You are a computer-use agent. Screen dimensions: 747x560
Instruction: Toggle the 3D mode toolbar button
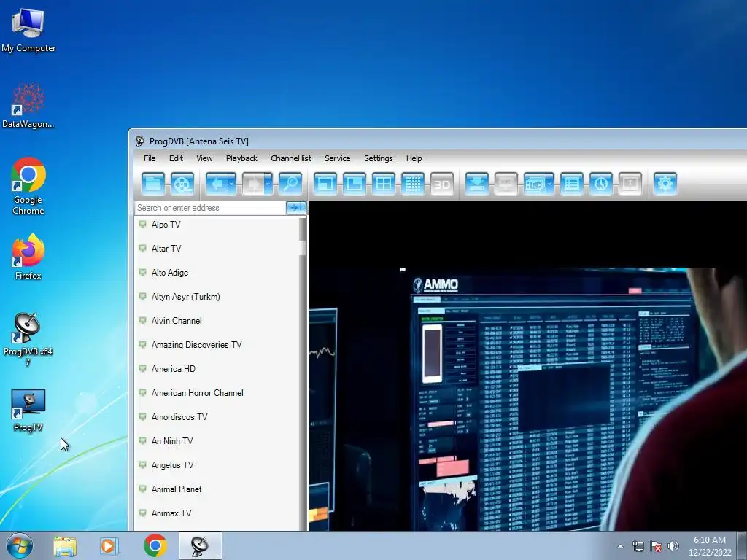click(442, 184)
